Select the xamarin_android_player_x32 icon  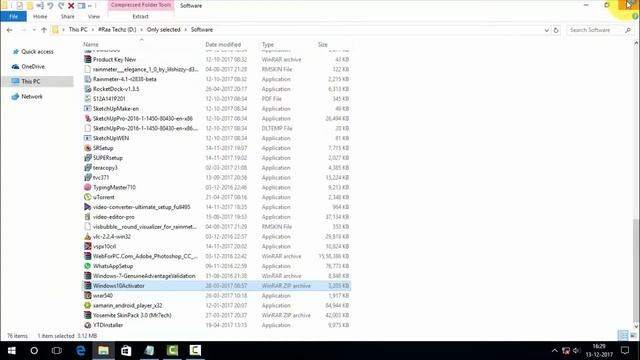[87, 305]
